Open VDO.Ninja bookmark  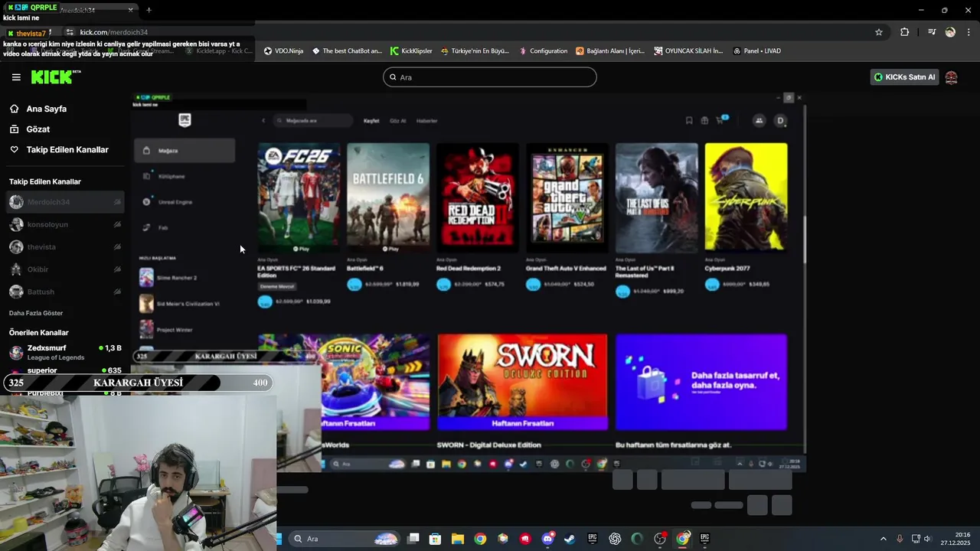(283, 51)
